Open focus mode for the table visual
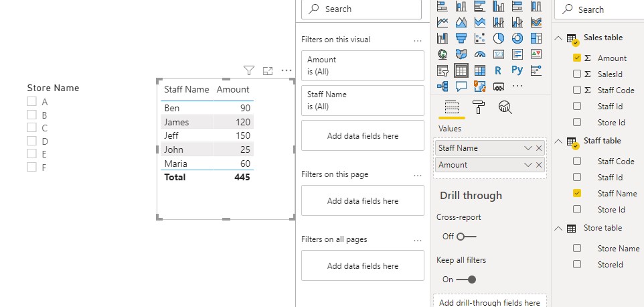644x307 pixels. point(268,70)
